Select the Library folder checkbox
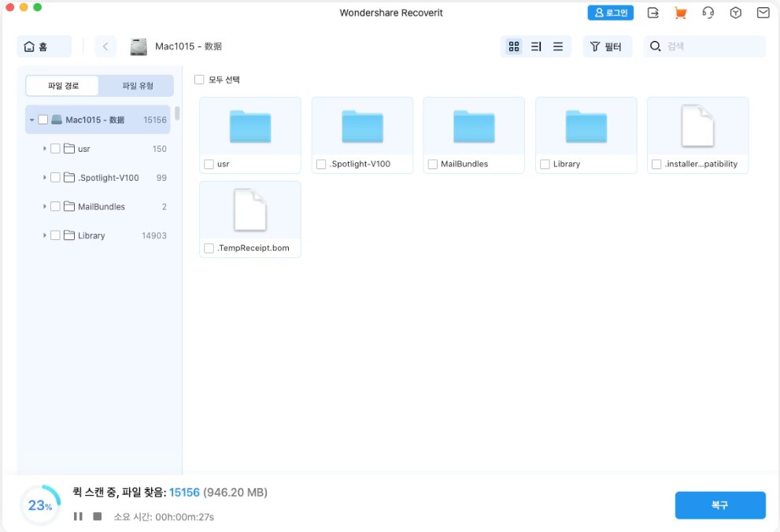Viewport: 780px width, 532px height. pos(545,164)
